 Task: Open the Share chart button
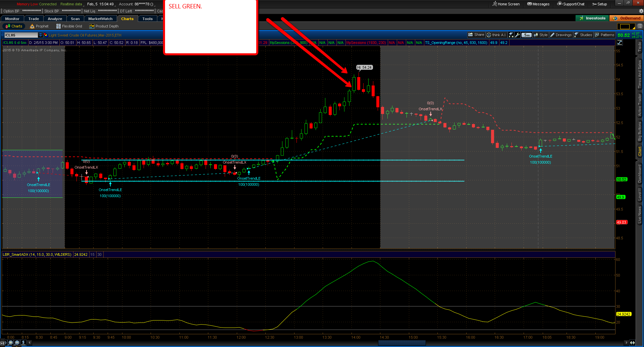pos(476,35)
